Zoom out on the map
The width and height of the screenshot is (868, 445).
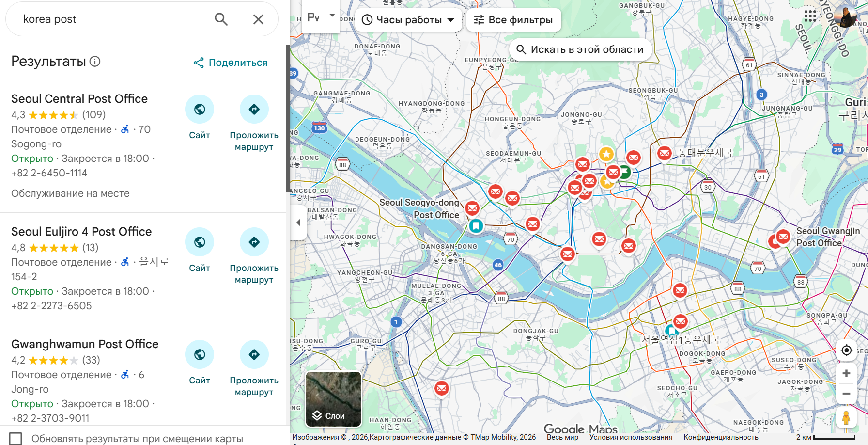tap(846, 394)
